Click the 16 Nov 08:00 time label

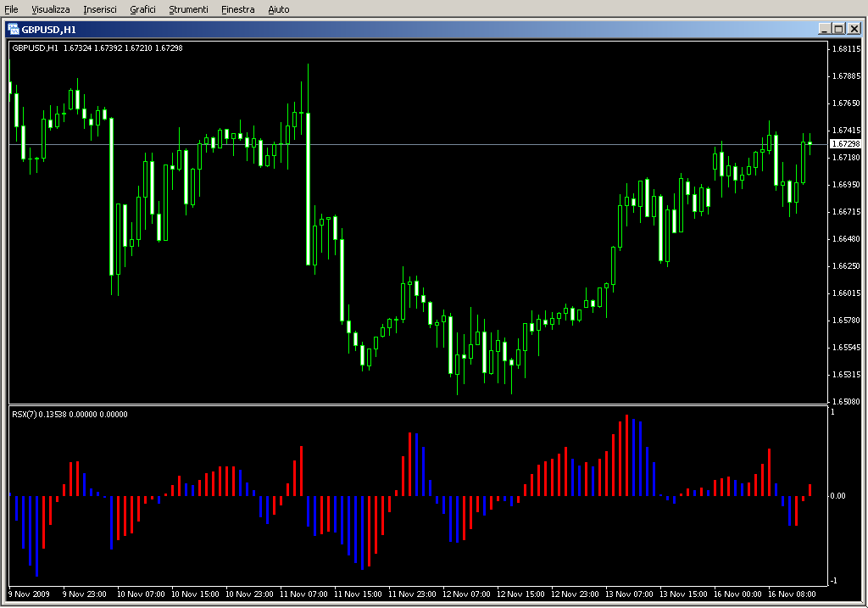792,594
